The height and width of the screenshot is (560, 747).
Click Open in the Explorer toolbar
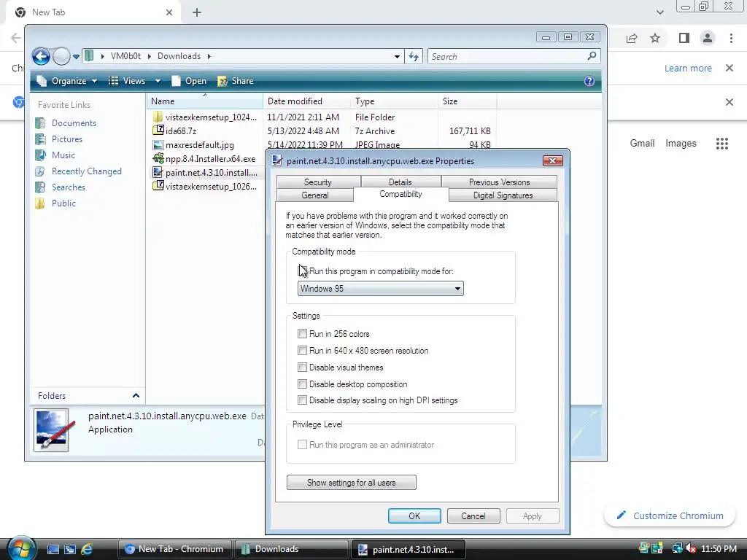[189, 81]
